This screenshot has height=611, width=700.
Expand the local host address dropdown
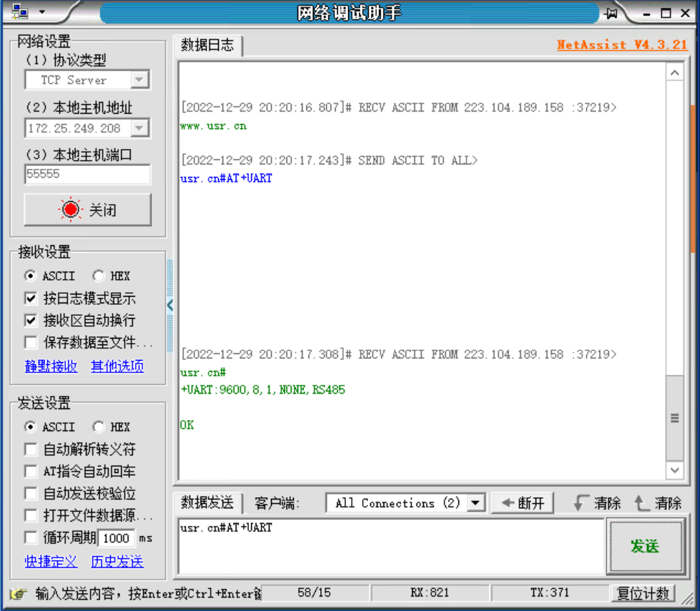[140, 129]
